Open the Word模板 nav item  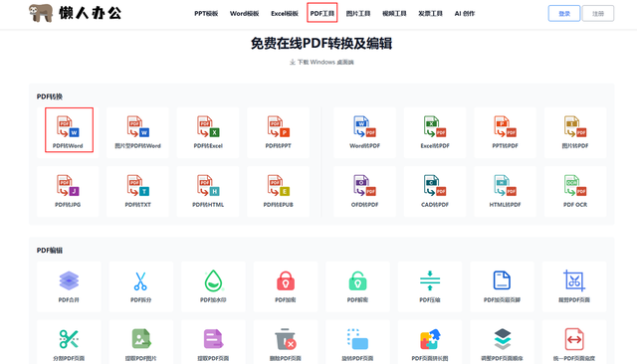[x=244, y=13]
